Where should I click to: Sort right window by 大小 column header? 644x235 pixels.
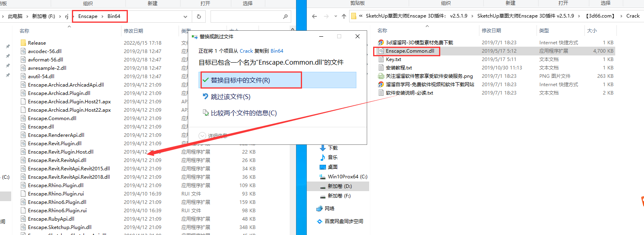[592, 30]
